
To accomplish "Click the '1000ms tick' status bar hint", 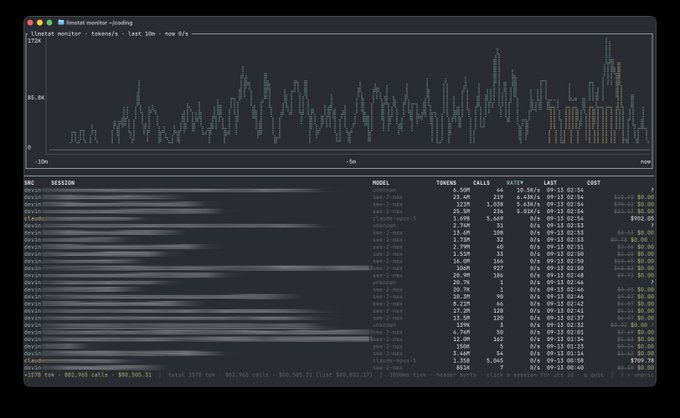I will coord(407,375).
